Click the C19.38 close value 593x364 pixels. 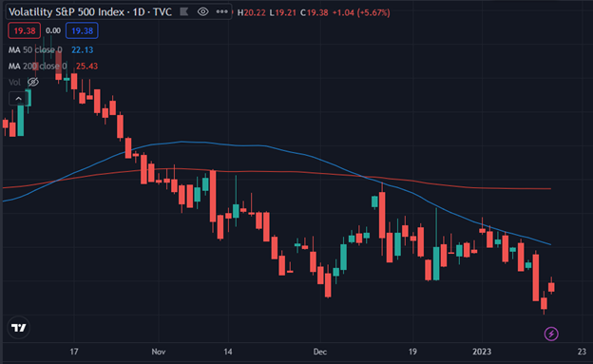click(x=314, y=12)
